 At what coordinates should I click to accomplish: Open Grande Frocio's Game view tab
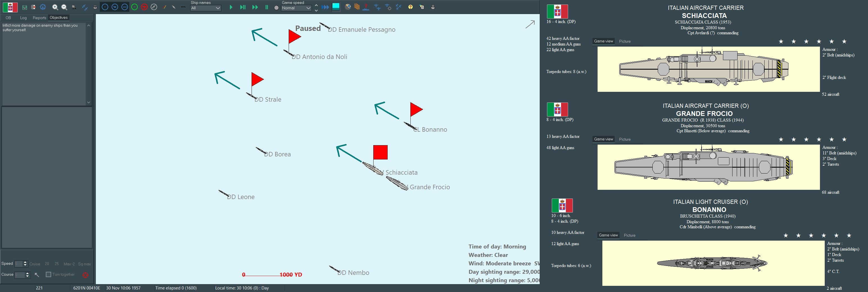click(x=603, y=139)
